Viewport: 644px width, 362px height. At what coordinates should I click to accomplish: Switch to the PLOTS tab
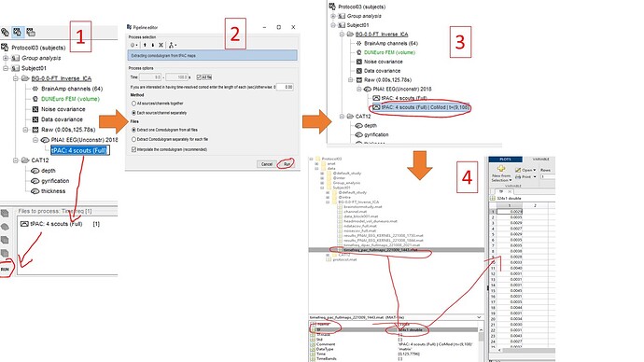click(x=505, y=160)
